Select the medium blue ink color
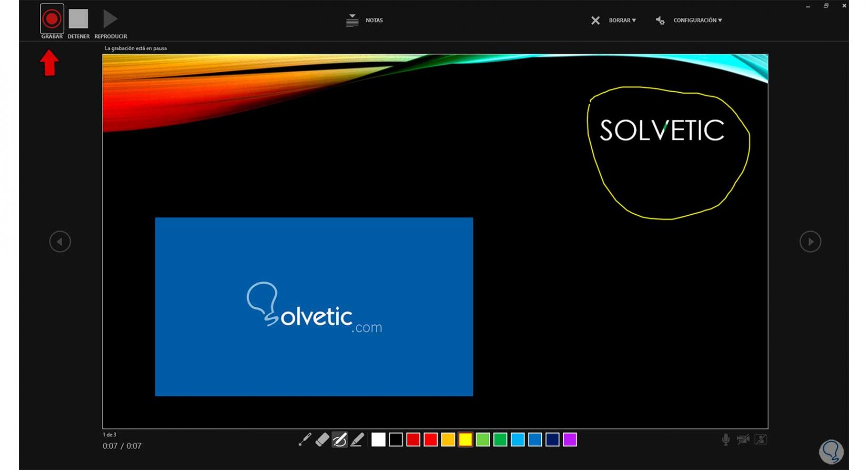The image size is (868, 470). [x=535, y=439]
